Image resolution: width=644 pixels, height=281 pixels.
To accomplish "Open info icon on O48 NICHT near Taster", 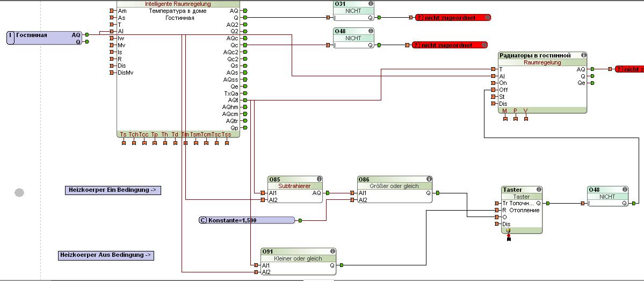I will tap(625, 189).
